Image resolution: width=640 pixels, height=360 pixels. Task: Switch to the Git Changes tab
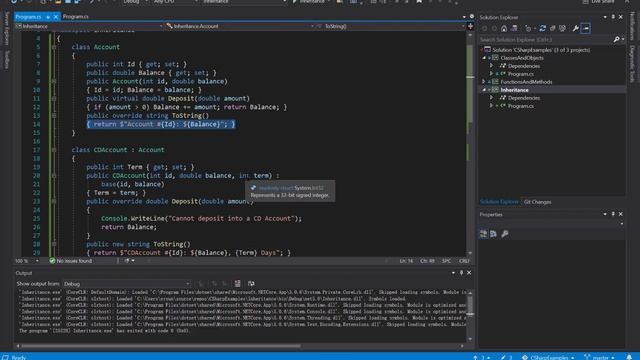[x=537, y=202]
